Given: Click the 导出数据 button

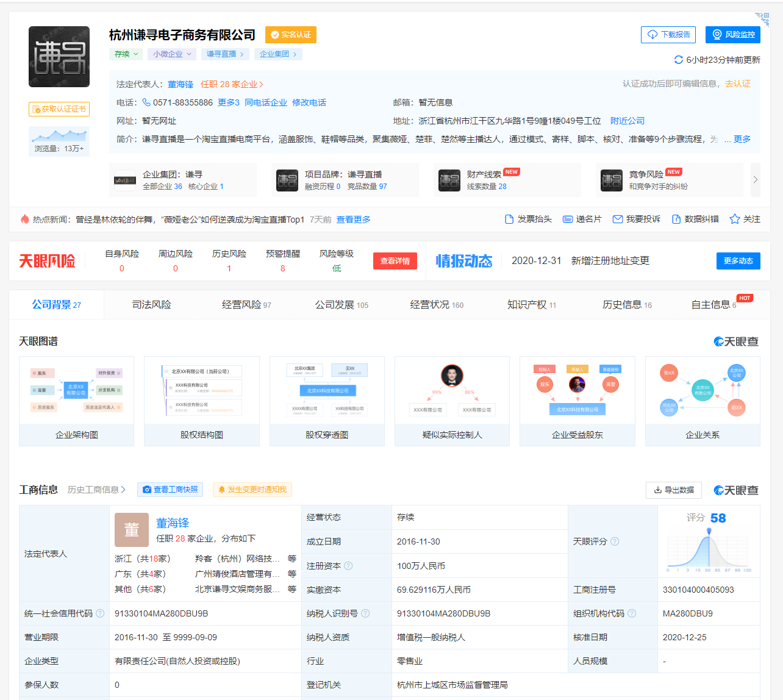Looking at the screenshot, I should point(674,490).
